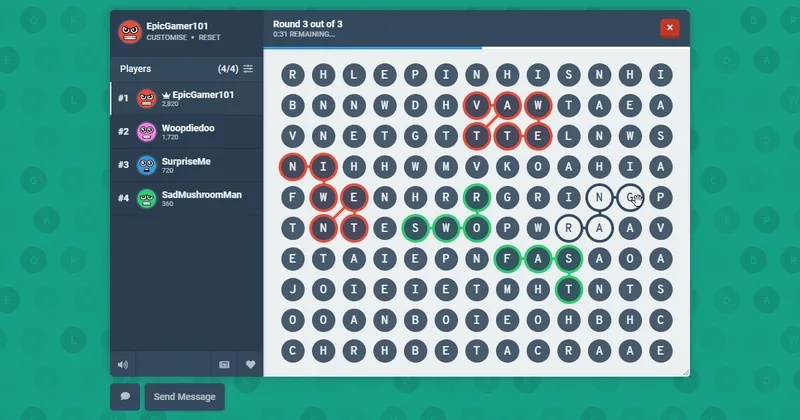
Task: Select the I tile in the grid's top-right corner
Action: 661,75
